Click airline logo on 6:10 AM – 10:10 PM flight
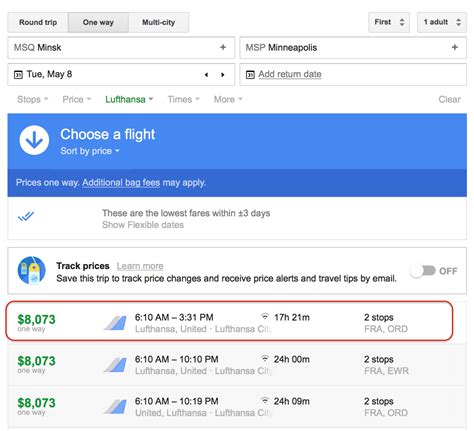 (116, 365)
